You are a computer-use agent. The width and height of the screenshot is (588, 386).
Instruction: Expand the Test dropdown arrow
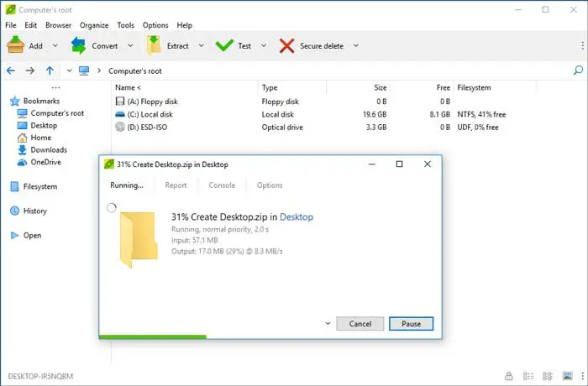264,45
